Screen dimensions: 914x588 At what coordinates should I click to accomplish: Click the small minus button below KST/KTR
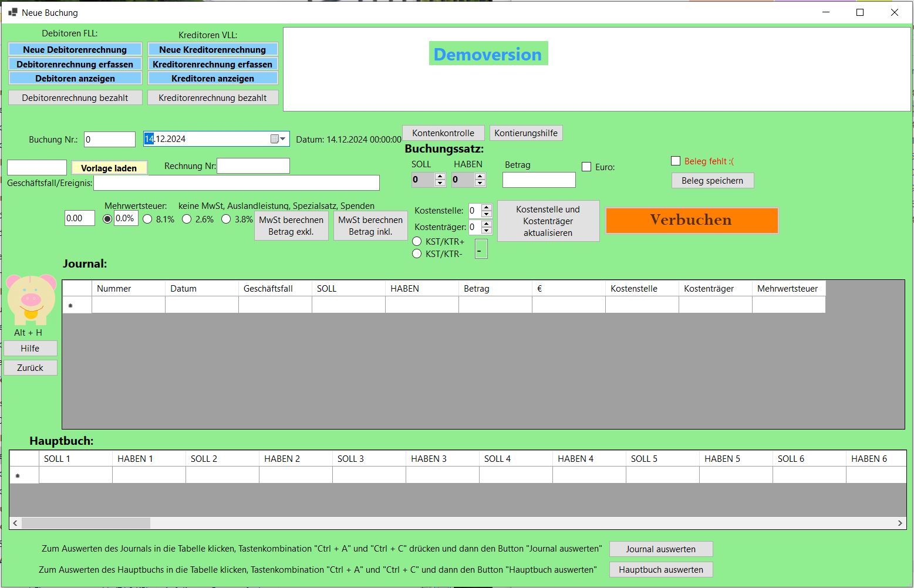[x=481, y=249]
